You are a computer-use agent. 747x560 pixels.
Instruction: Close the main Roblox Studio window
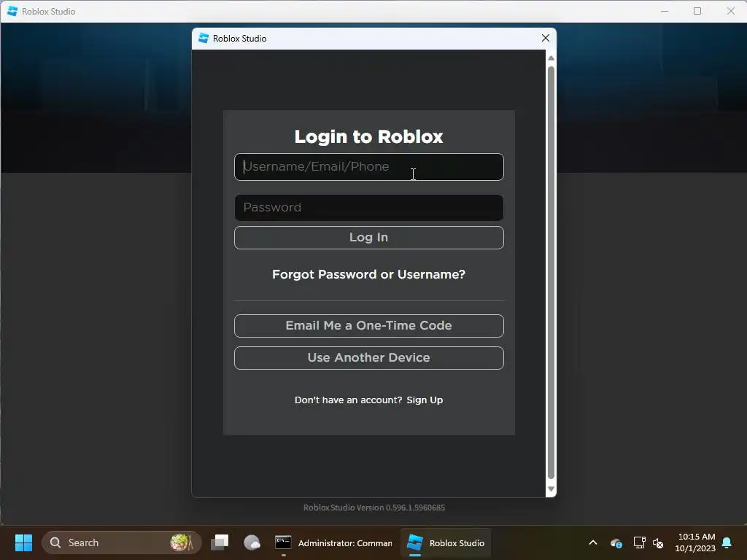(730, 11)
